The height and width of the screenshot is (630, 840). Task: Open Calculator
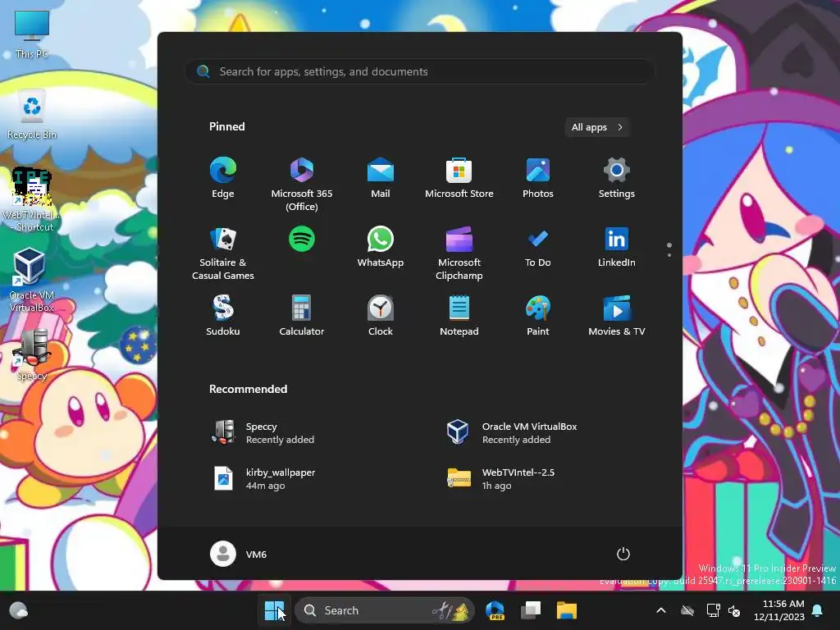[302, 316]
